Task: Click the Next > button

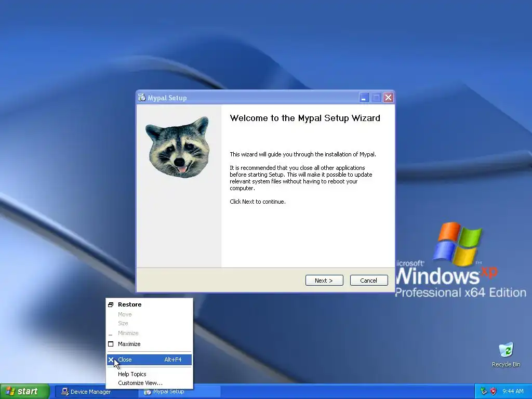Action: (x=324, y=280)
